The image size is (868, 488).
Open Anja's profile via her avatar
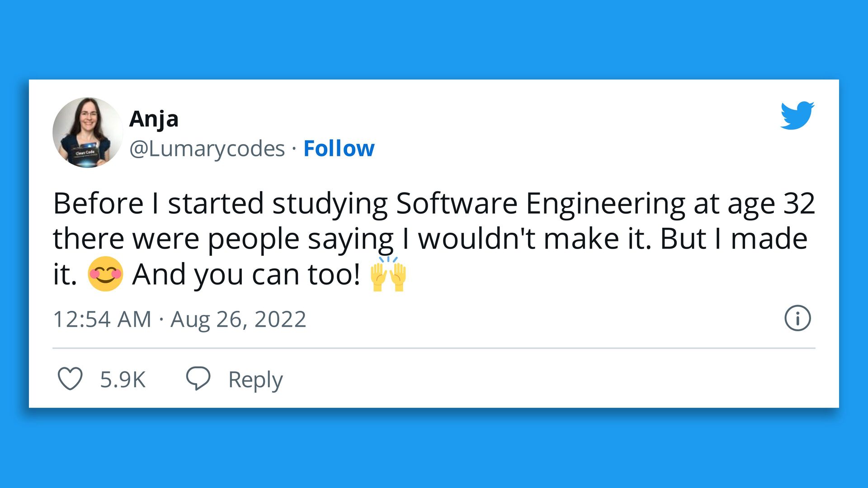[87, 131]
